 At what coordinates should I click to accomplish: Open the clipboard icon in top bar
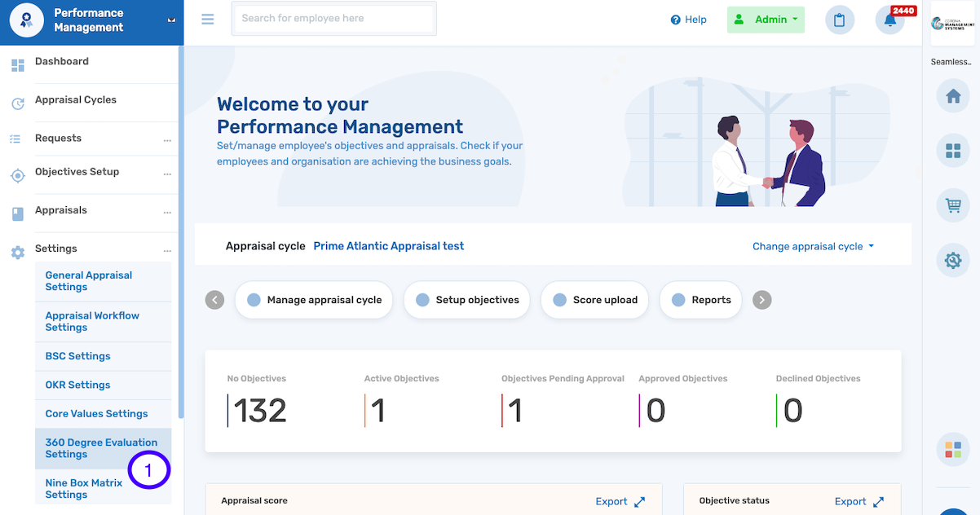(x=840, y=20)
